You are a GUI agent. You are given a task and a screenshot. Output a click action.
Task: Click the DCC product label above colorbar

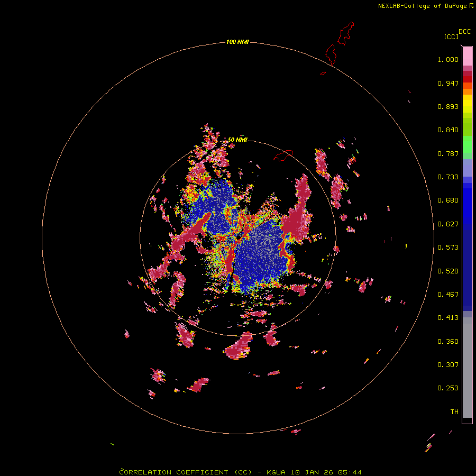click(x=464, y=32)
